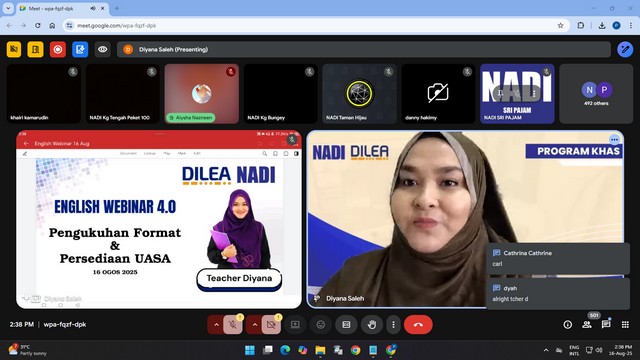Unmute the microphone
Image resolution: width=640 pixels, height=360 pixels.
pyautogui.click(x=233, y=324)
